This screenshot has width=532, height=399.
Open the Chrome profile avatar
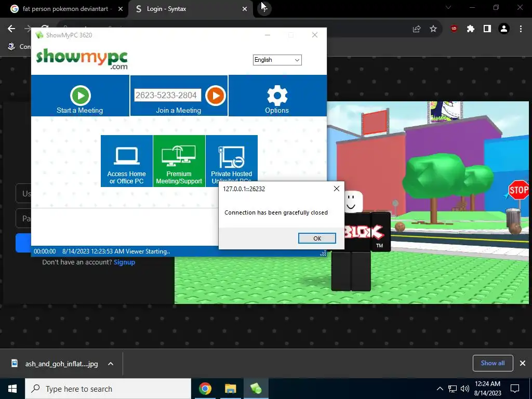click(x=504, y=29)
